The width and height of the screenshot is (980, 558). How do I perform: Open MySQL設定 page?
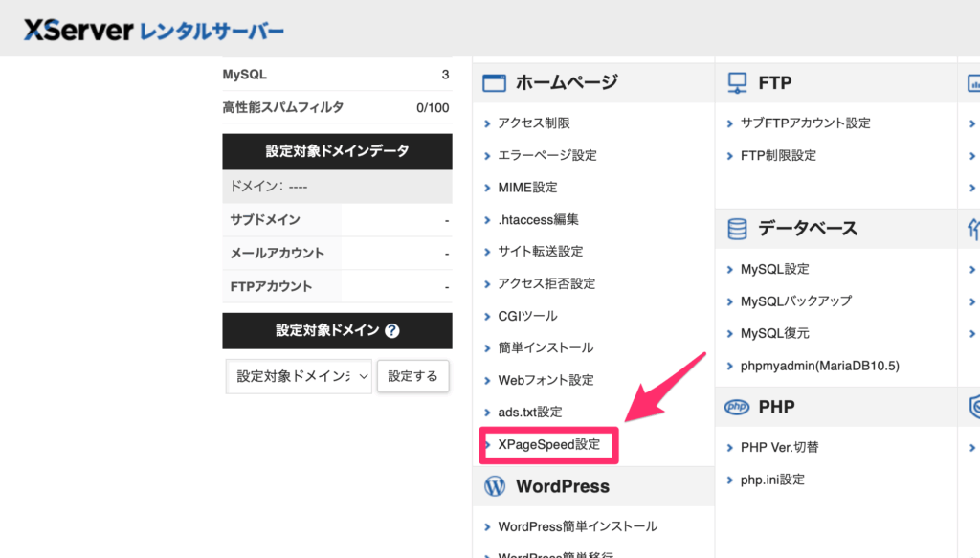(774, 270)
